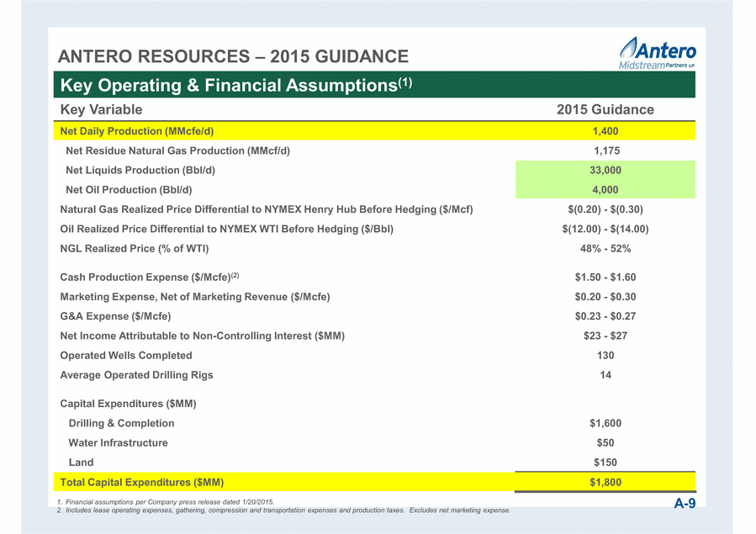The height and width of the screenshot is (534, 756).
Task: Click the '$(12.00) - $(14.00)' value
Action: click(x=605, y=229)
